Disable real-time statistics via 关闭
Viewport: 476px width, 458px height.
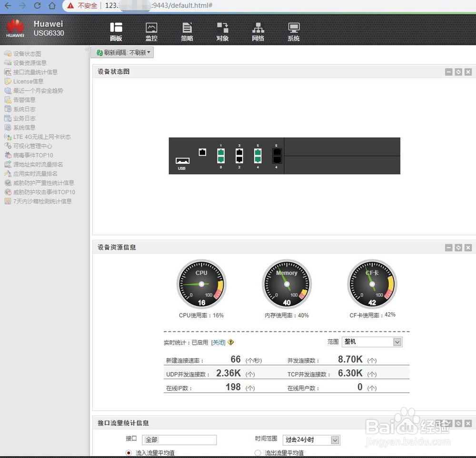pyautogui.click(x=218, y=342)
